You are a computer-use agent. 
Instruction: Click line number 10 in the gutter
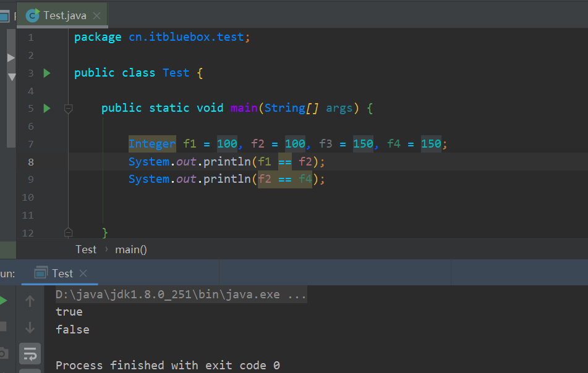(28, 198)
